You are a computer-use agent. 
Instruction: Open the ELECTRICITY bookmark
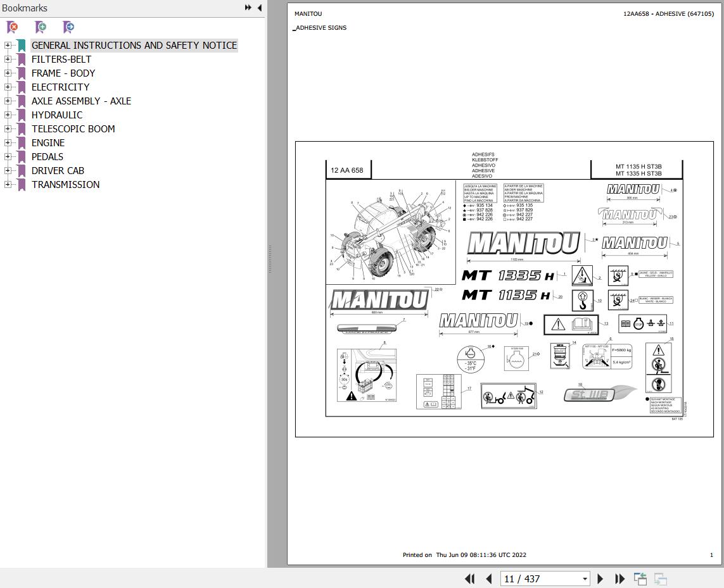pos(60,87)
